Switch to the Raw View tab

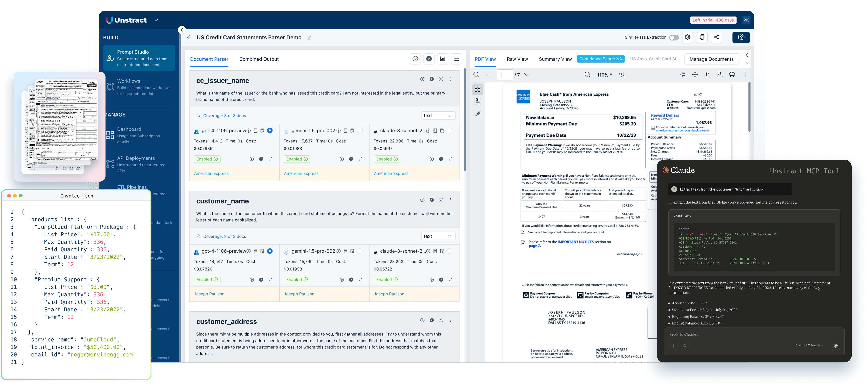coord(517,59)
